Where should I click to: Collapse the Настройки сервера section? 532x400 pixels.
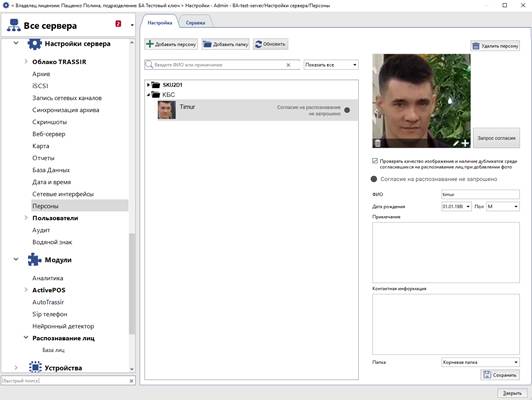16,43
